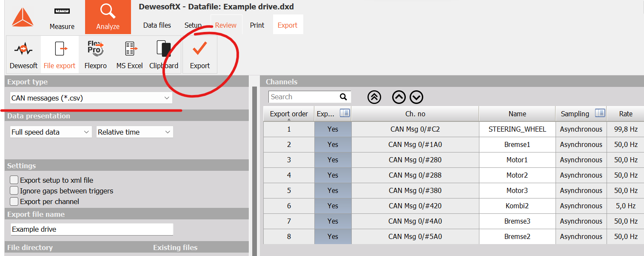Select Bremse2 name cell
Viewport: 644px width, 256px height.
[x=517, y=236]
